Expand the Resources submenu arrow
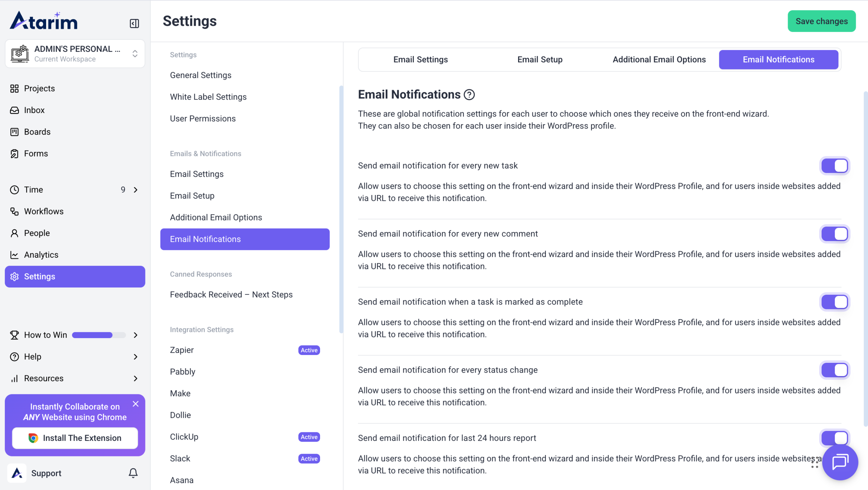Viewport: 868px width, 490px height. click(x=136, y=378)
